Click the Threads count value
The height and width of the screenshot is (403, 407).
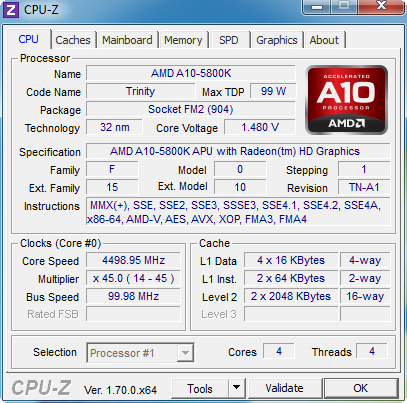point(372,351)
